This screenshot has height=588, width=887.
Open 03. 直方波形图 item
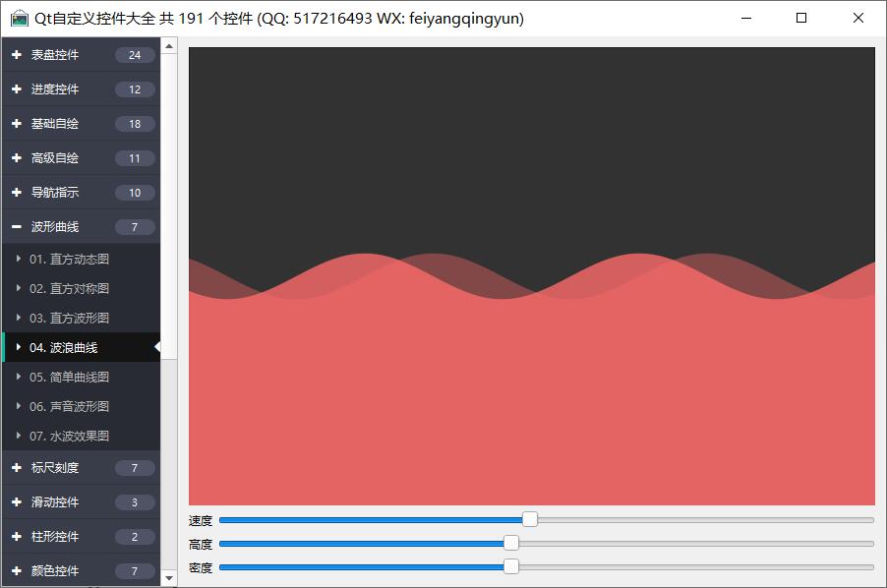[x=69, y=319]
